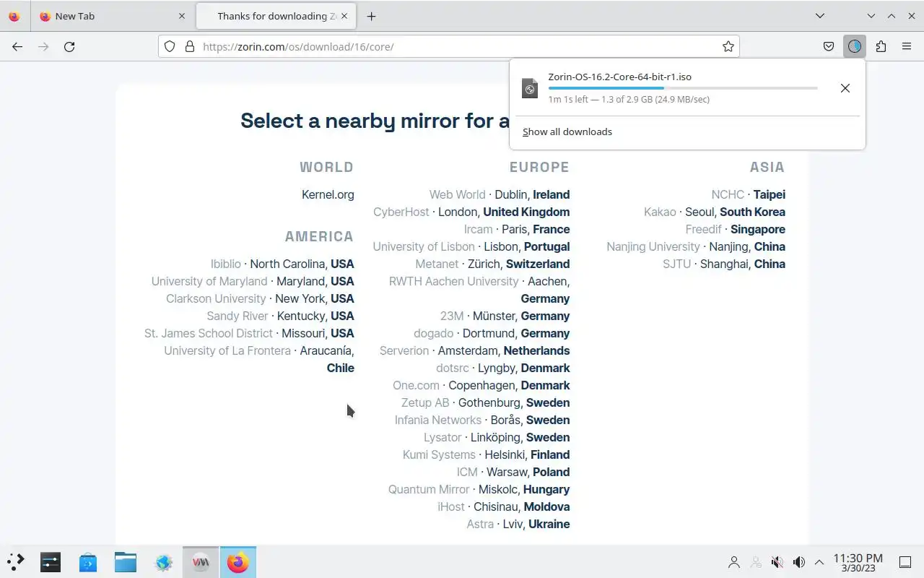This screenshot has height=578, width=924.
Task: Open the Save to Pocket button
Action: (829, 46)
